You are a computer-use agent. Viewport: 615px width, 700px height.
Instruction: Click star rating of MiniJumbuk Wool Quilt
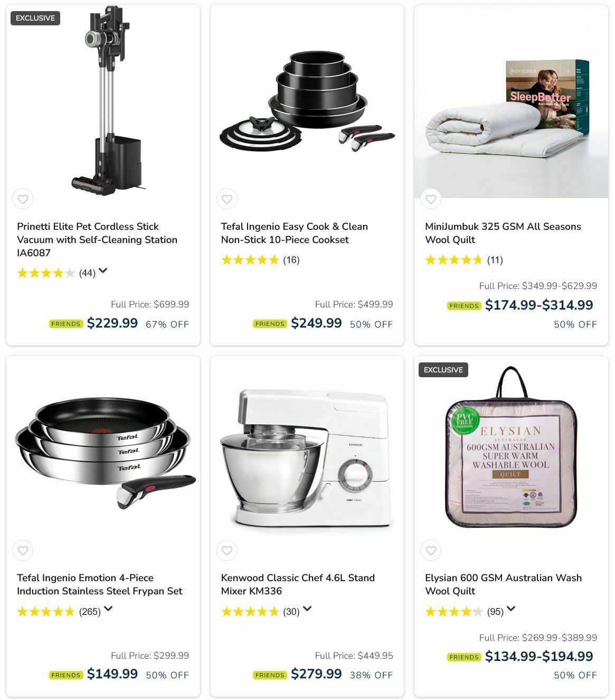[x=454, y=259]
